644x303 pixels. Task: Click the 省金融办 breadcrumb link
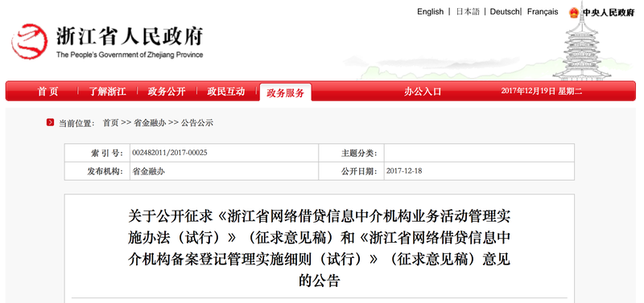150,123
